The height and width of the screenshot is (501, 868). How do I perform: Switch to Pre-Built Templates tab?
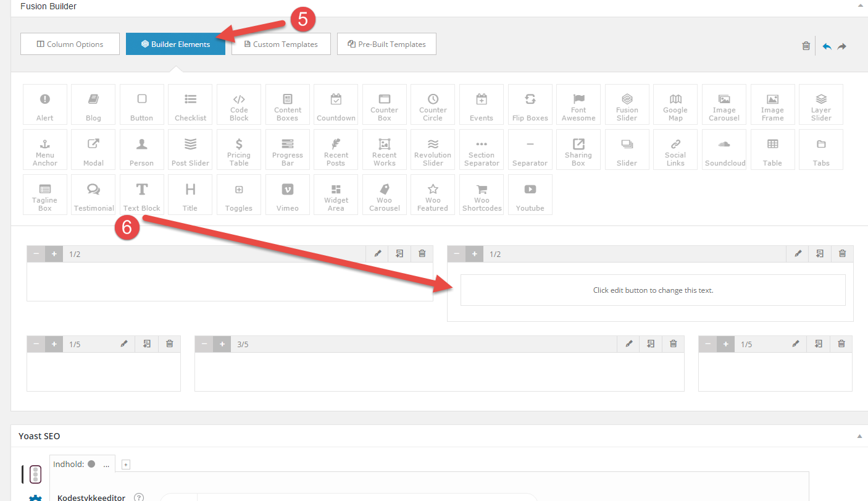(386, 44)
